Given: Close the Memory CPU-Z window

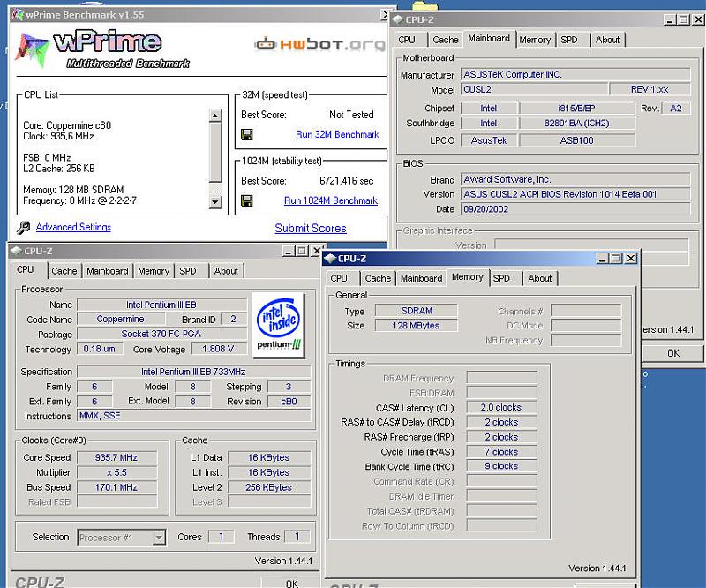Looking at the screenshot, I should coord(631,258).
